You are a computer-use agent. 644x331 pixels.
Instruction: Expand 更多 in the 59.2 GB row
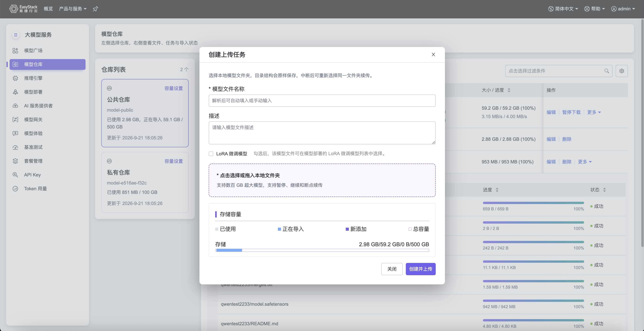(x=594, y=112)
